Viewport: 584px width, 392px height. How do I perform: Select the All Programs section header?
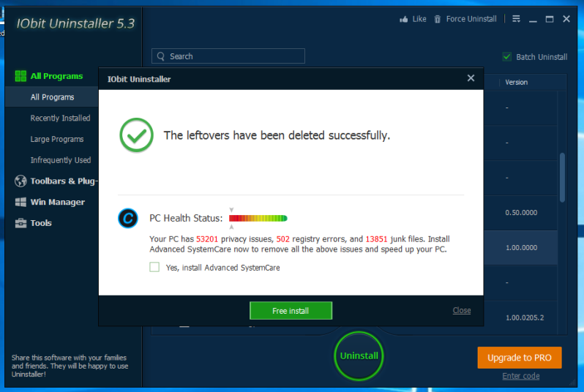(x=56, y=76)
